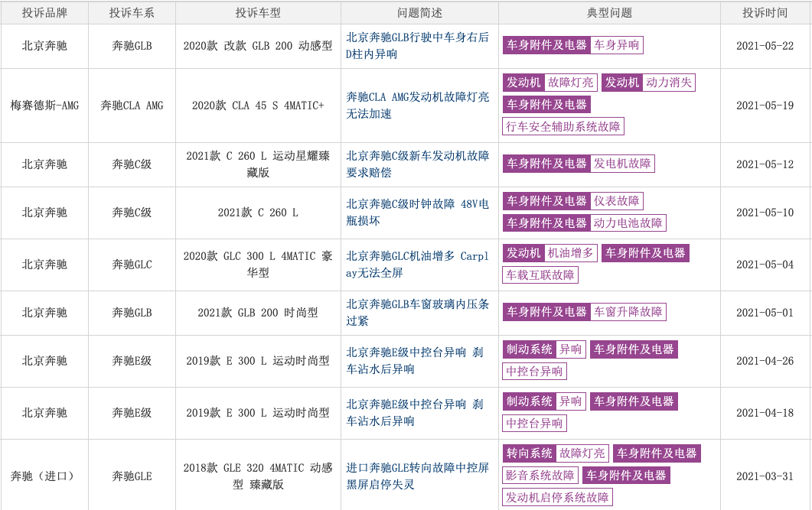Click the date 2021-05-12
The width and height of the screenshot is (812, 510).
pos(765,164)
